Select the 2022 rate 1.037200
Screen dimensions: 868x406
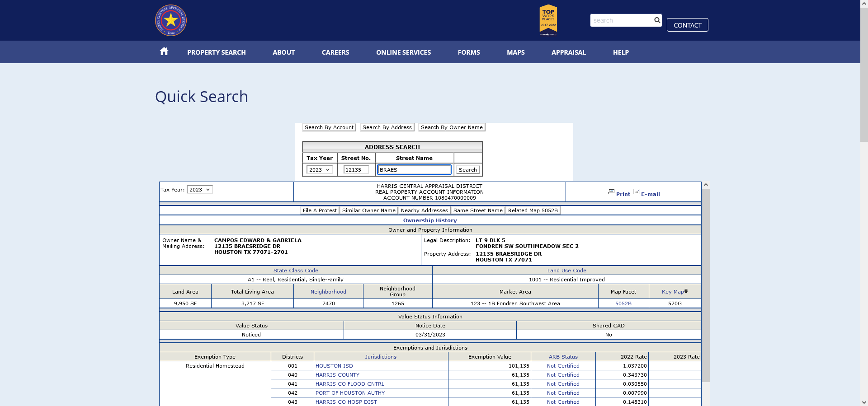[x=635, y=366]
